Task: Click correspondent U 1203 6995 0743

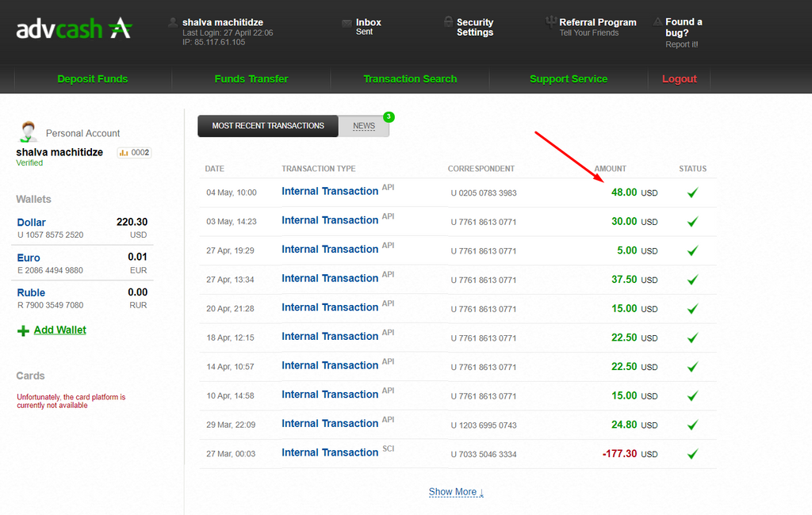Action: tap(484, 425)
